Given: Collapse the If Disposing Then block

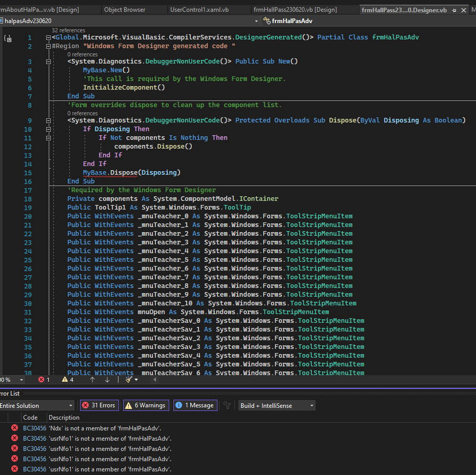Looking at the screenshot, I should (x=48, y=129).
